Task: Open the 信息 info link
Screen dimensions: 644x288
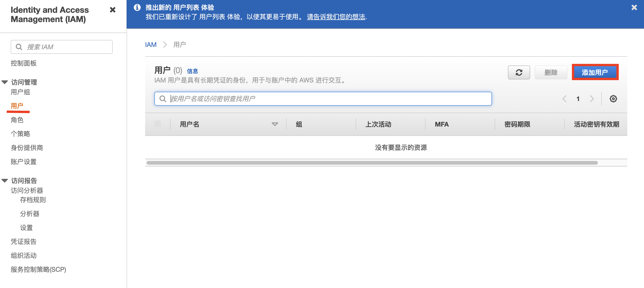Action: pos(192,71)
